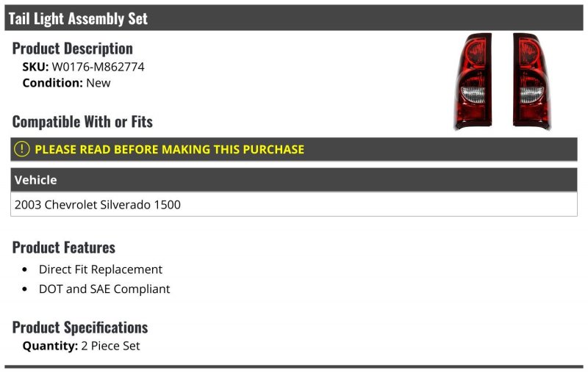Click the Condition New text
The height and width of the screenshot is (373, 588).
click(x=66, y=83)
